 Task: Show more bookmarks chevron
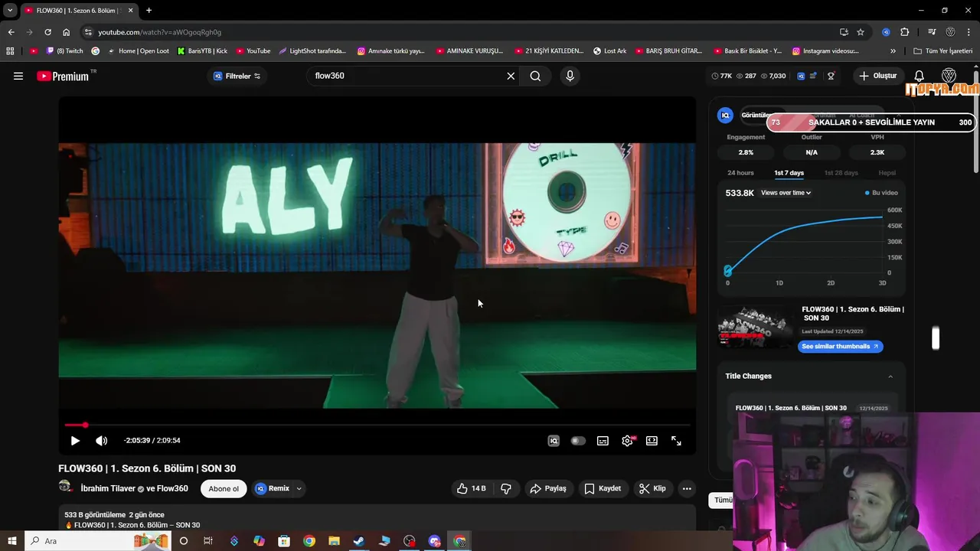893,51
